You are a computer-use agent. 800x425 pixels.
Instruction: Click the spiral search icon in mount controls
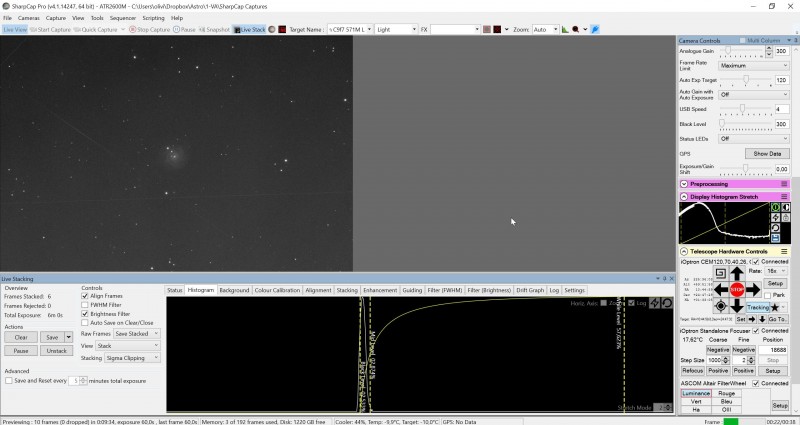pyautogui.click(x=720, y=273)
